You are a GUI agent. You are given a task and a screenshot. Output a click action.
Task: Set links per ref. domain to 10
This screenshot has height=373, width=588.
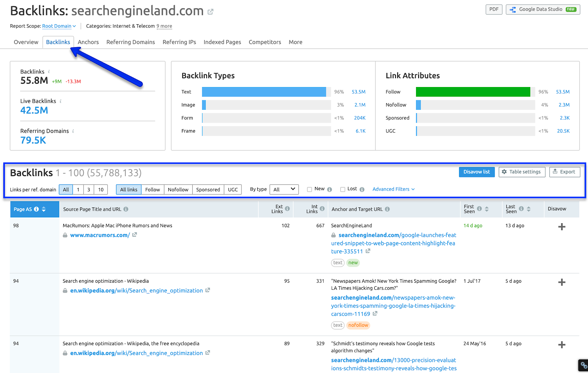pos(101,189)
